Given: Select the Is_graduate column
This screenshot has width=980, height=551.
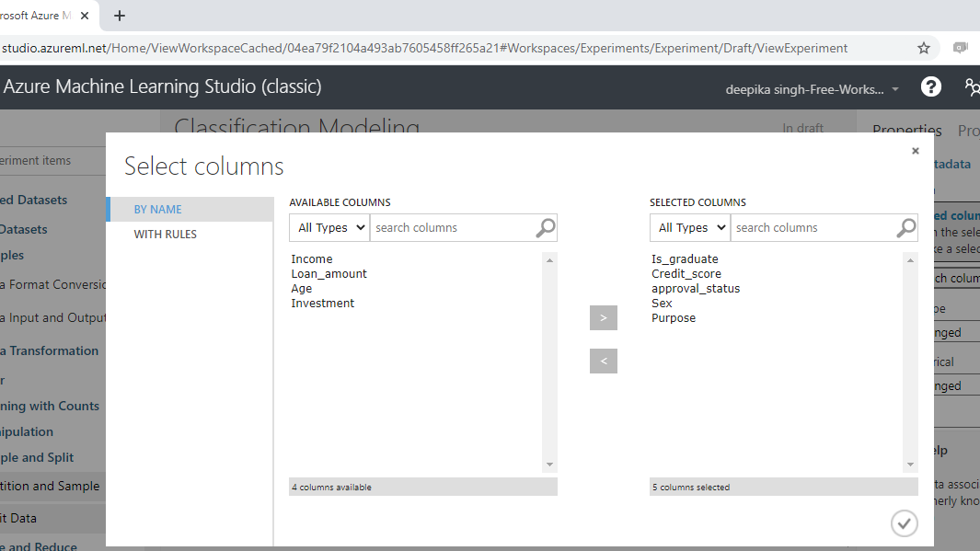Looking at the screenshot, I should click(685, 259).
